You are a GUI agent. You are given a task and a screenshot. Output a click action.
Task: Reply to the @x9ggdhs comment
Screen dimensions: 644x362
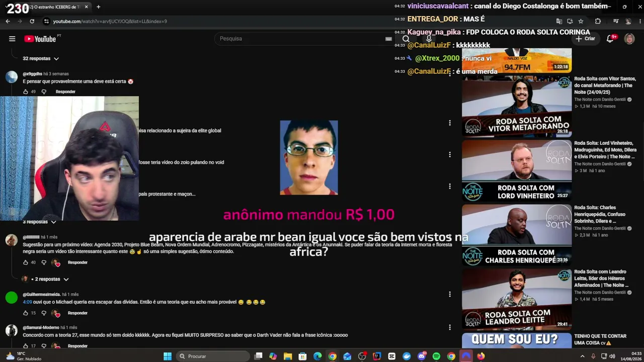[x=65, y=92]
